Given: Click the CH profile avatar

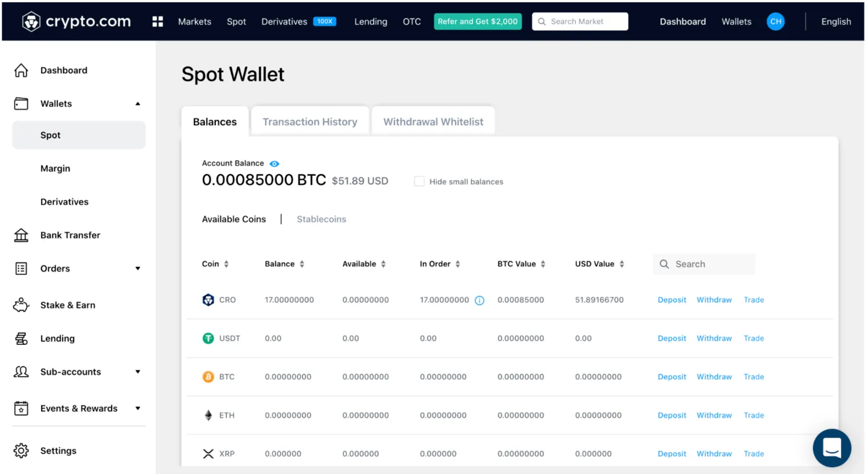Looking at the screenshot, I should [775, 21].
